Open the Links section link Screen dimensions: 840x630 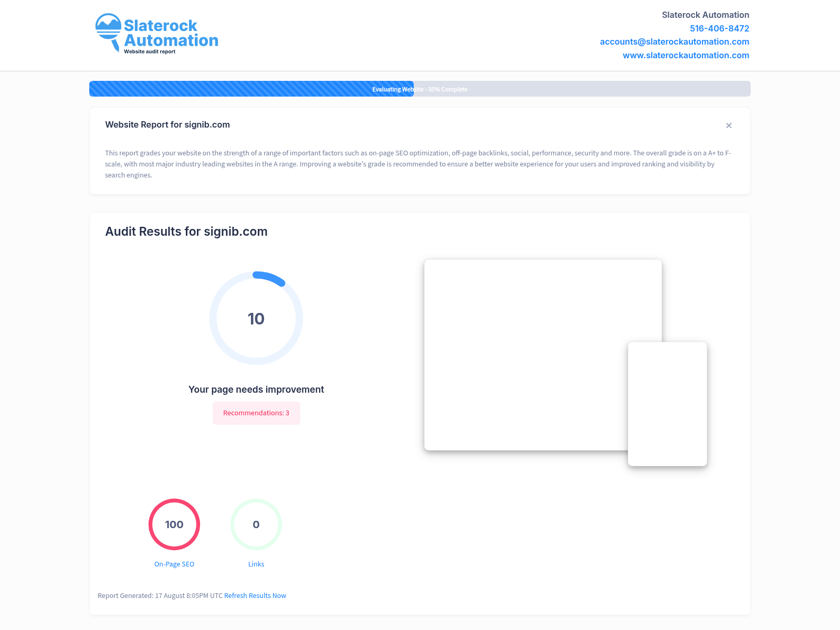click(x=256, y=564)
